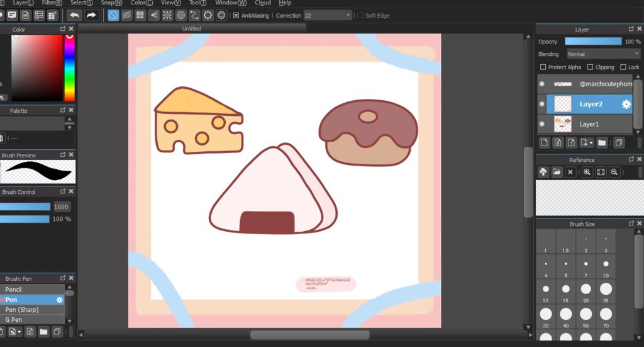Select the curve snap icon
Image resolution: width=644 pixels, height=347 pixels.
194,15
